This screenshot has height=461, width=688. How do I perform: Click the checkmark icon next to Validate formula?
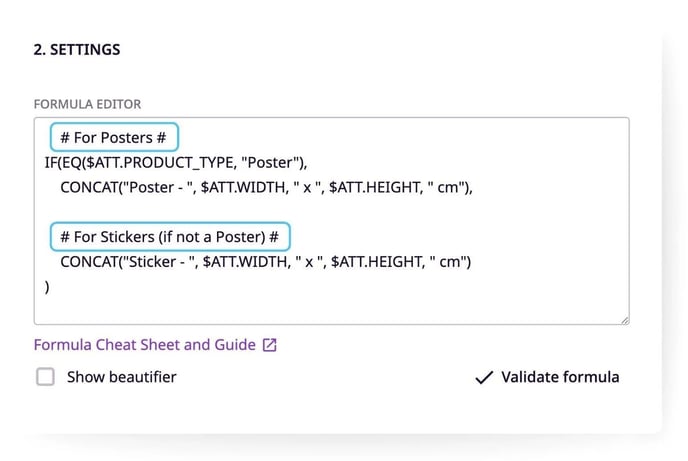click(484, 377)
